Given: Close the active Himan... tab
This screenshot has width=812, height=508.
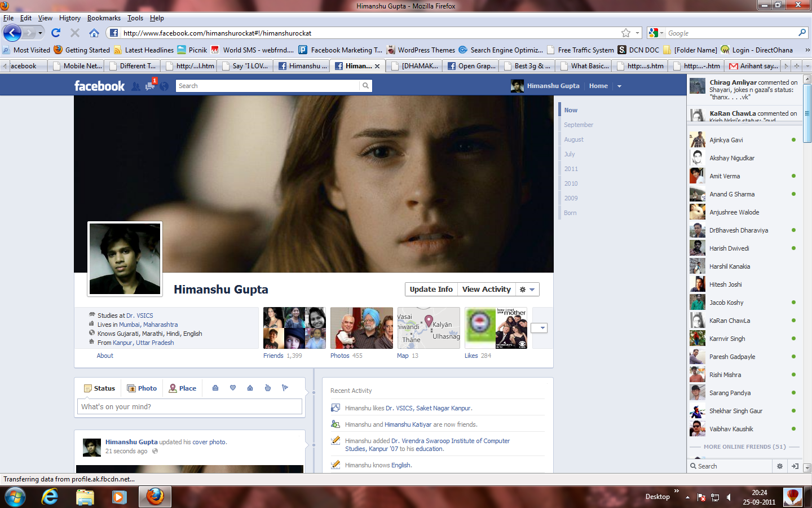Looking at the screenshot, I should pyautogui.click(x=377, y=66).
